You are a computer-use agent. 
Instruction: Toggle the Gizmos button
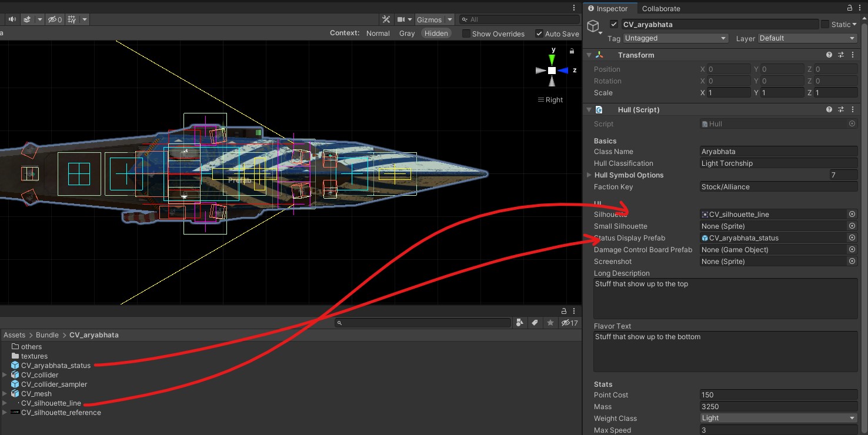tap(429, 19)
